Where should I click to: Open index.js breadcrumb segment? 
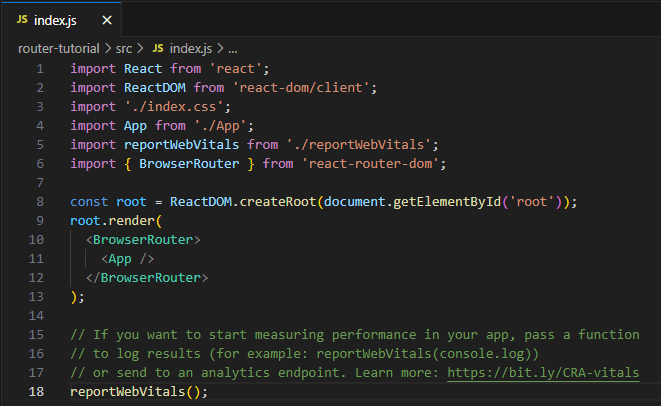coord(191,48)
